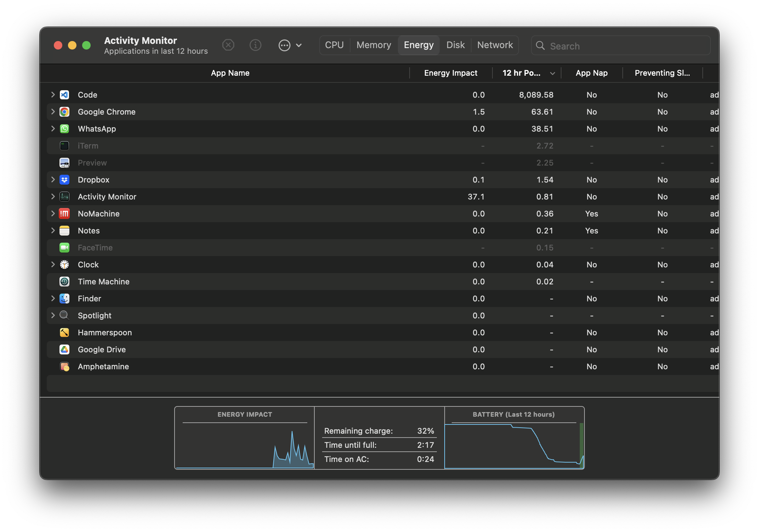759x532 pixels.
Task: Expand the NoMachine process group
Action: tap(53, 213)
